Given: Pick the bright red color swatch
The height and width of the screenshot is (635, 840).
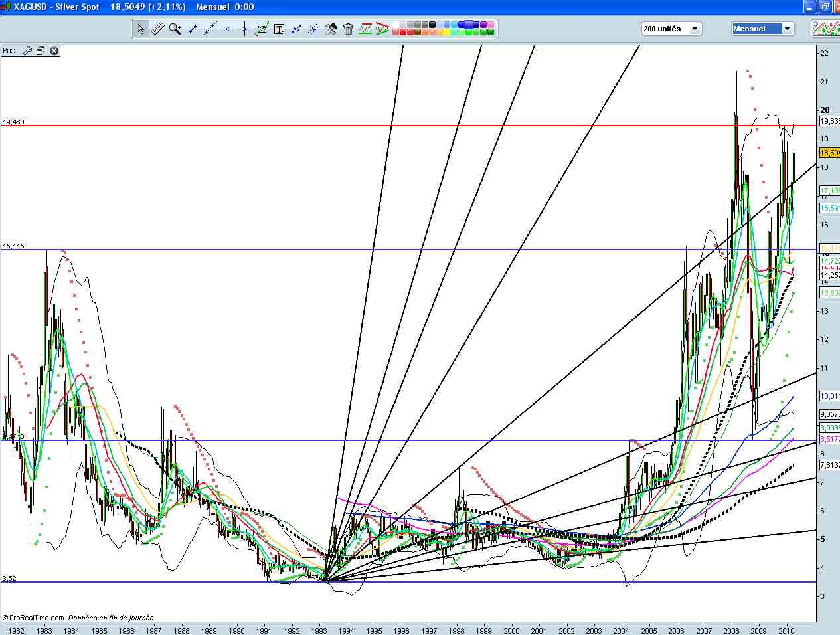Looking at the screenshot, I should (x=402, y=32).
